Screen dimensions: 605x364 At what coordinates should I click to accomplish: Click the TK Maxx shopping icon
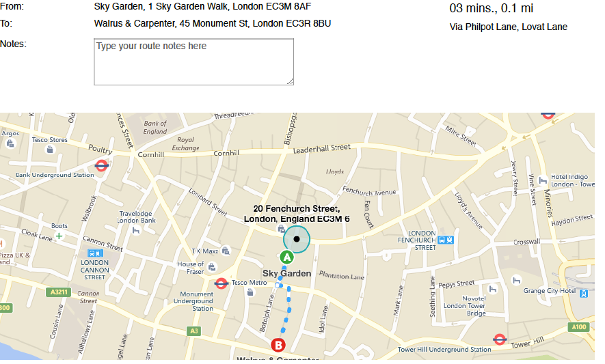click(226, 251)
